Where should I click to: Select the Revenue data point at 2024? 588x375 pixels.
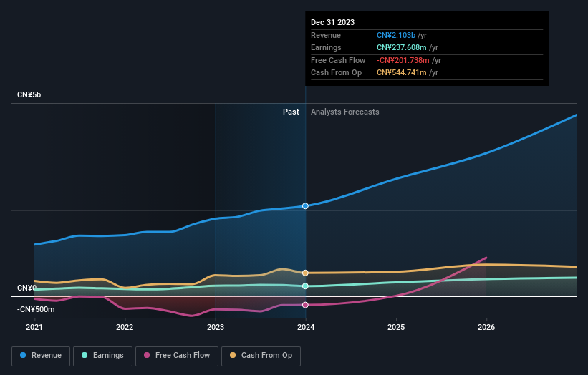(x=305, y=206)
